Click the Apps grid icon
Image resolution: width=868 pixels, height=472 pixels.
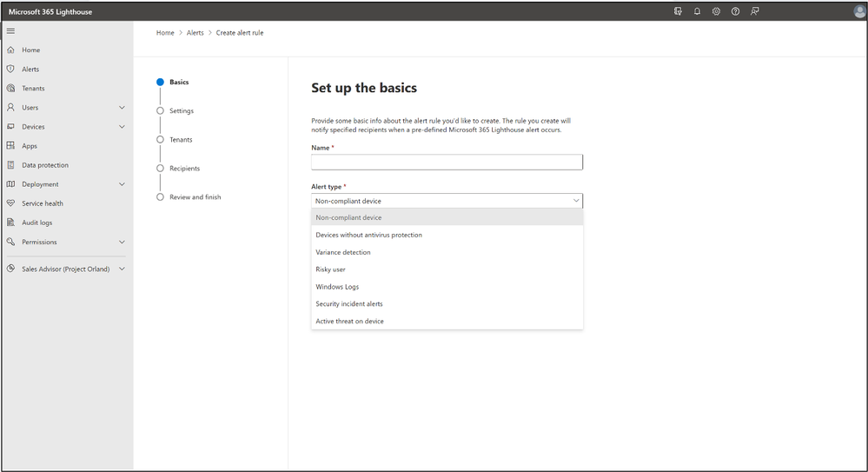tap(10, 146)
